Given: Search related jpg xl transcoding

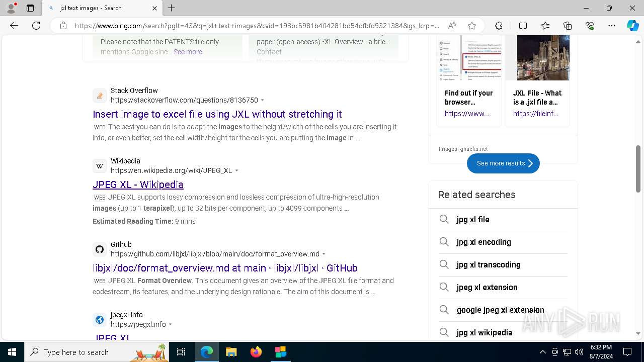Looking at the screenshot, I should tap(503, 265).
